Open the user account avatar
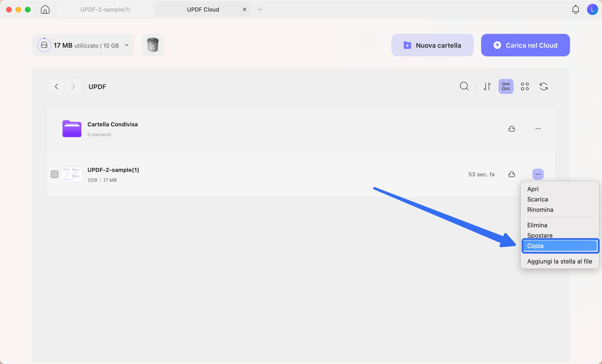Screen dimensions: 602x364 click(x=592, y=10)
